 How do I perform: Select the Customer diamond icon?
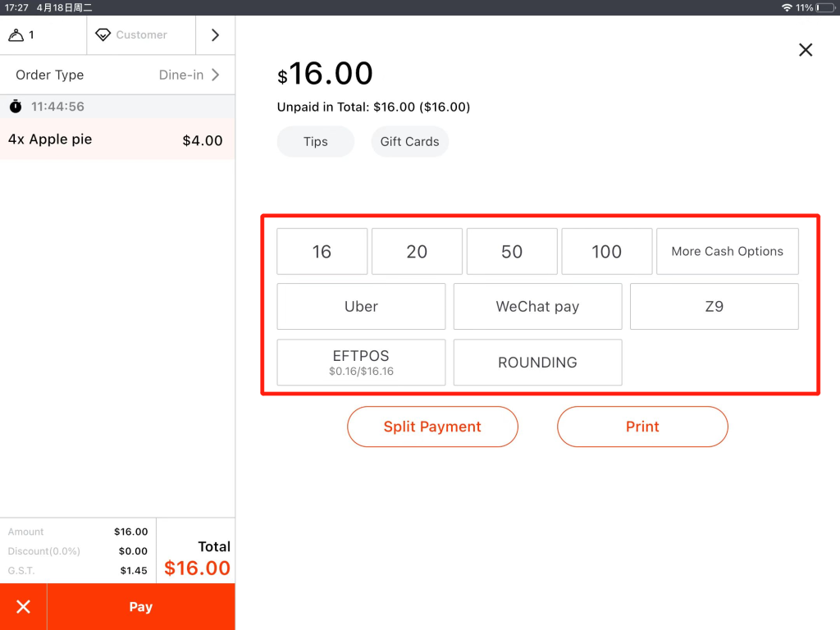tap(103, 35)
